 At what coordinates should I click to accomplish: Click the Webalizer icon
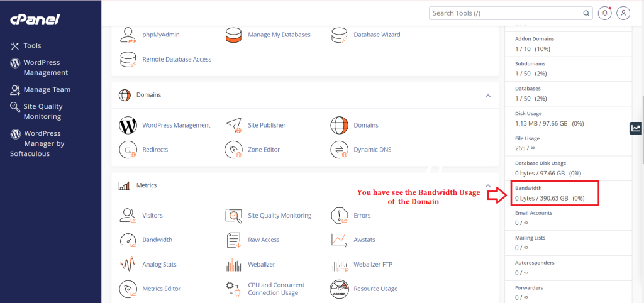(x=234, y=265)
